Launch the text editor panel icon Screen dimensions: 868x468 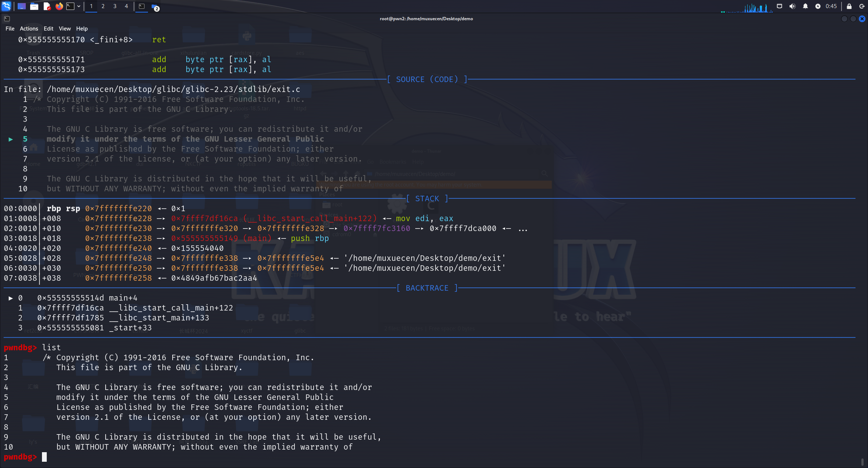tap(47, 6)
